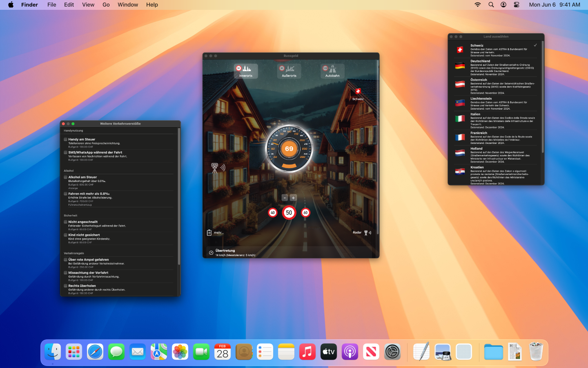Select Schweiz in country list
Screen dimensions: 588x368
[496, 50]
